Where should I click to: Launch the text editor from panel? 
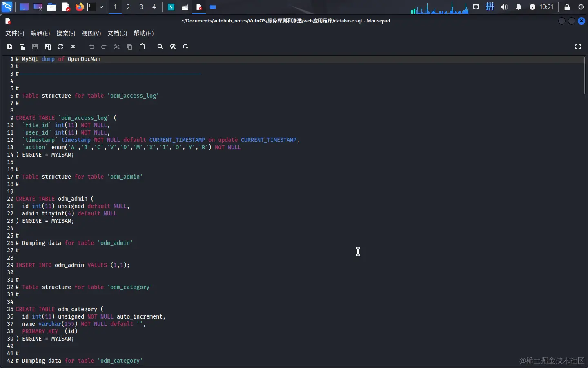(x=66, y=7)
